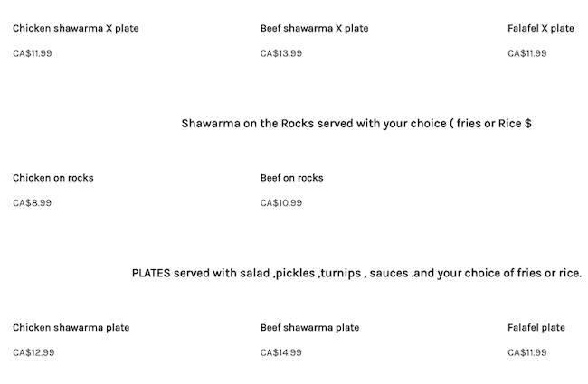Open the Chicken shawarma plate item
588x384 pixels.
71,328
